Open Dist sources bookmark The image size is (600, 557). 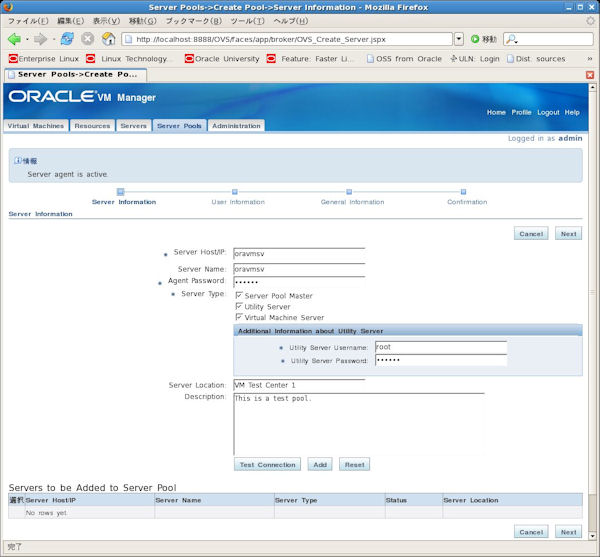[536, 59]
